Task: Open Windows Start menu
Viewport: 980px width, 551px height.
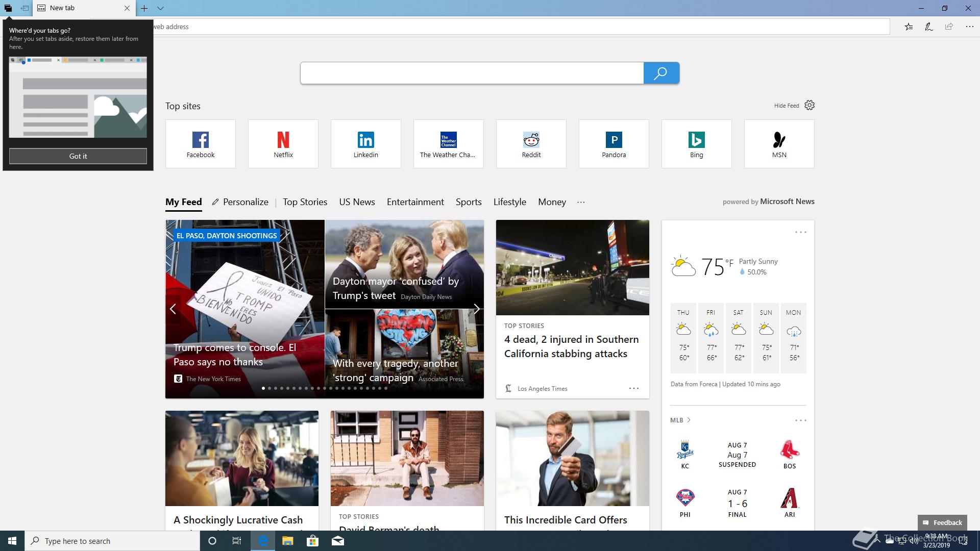Action: [x=12, y=541]
